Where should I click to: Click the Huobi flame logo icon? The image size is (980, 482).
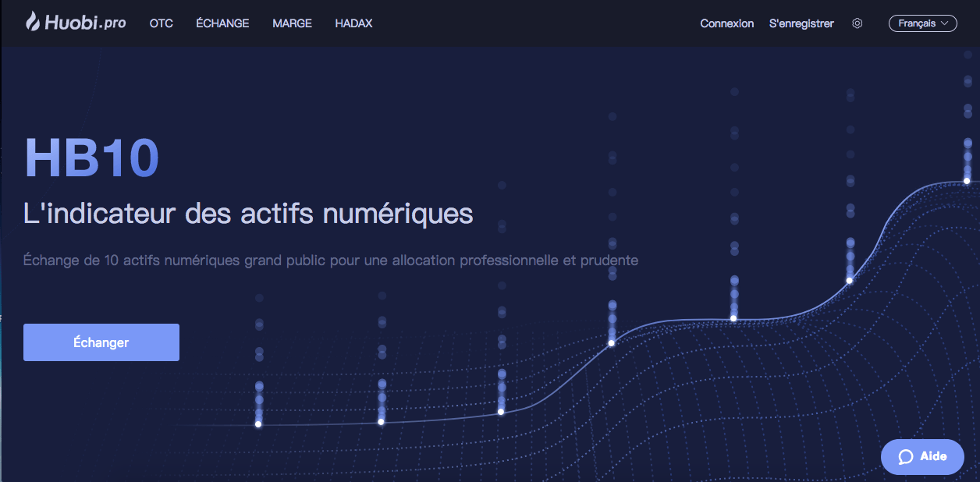[x=33, y=22]
